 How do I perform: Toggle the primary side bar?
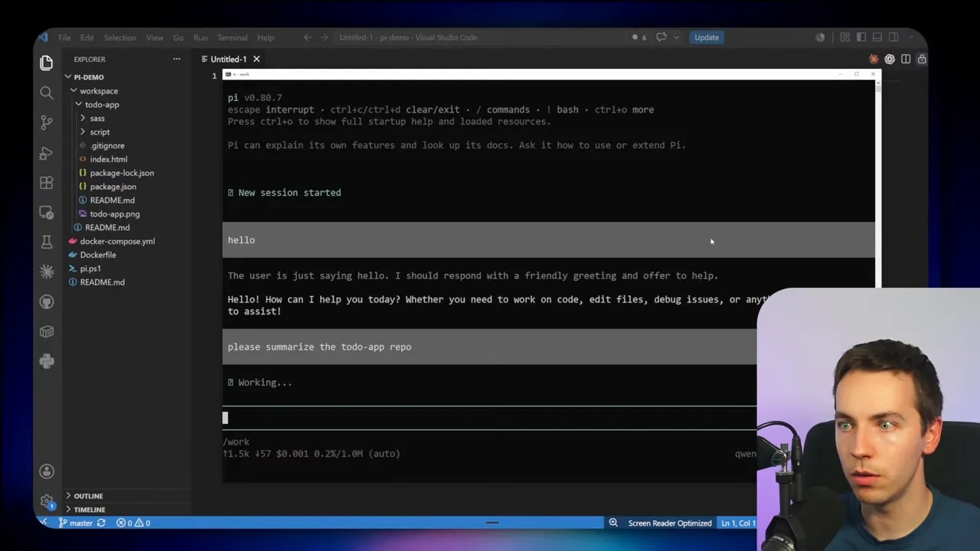tap(861, 37)
